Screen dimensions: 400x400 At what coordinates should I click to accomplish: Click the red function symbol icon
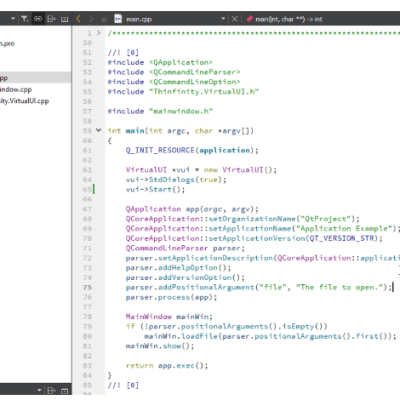pos(250,19)
